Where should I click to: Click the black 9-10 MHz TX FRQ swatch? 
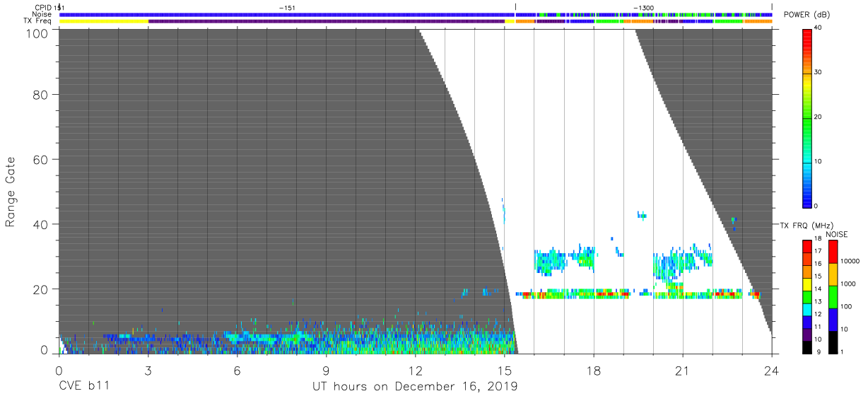click(x=808, y=347)
